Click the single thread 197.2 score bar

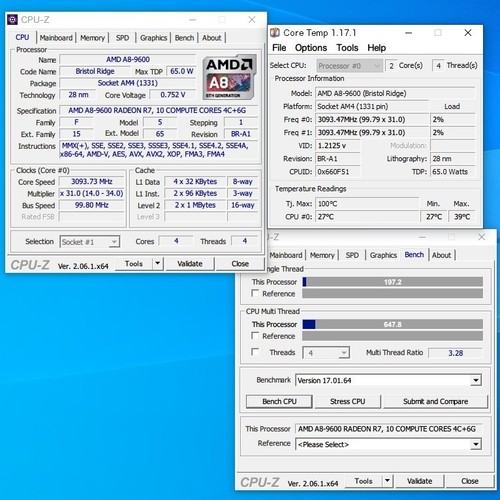(393, 282)
